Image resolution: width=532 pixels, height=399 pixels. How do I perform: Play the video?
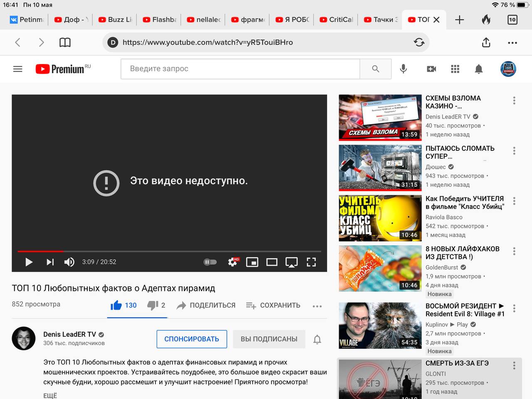coord(29,262)
